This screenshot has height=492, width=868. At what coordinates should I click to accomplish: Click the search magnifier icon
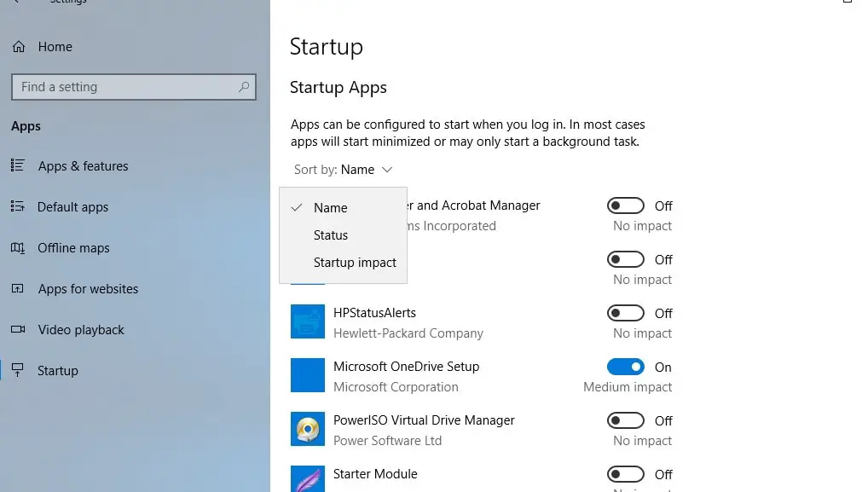tap(244, 87)
